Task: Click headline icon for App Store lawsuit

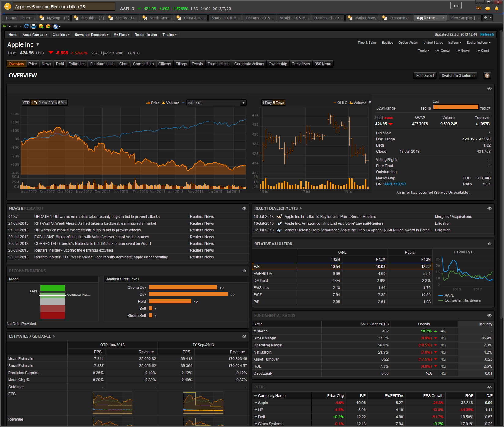Action: pos(280,223)
